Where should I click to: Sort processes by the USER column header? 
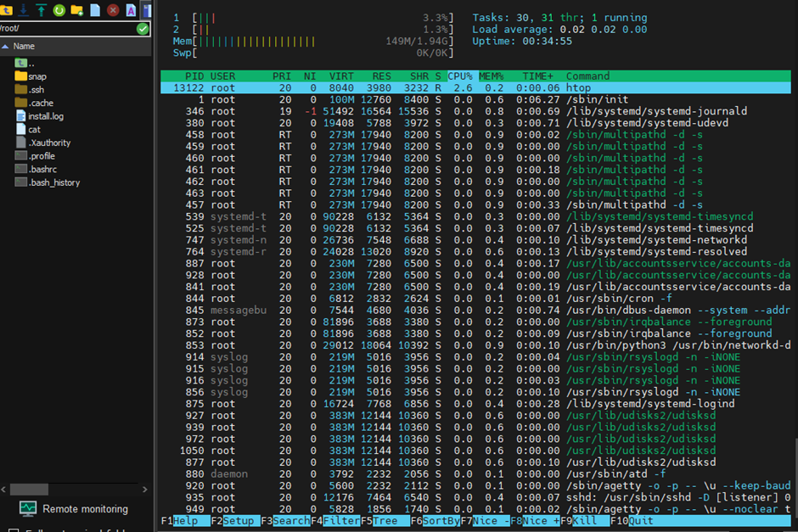point(223,76)
